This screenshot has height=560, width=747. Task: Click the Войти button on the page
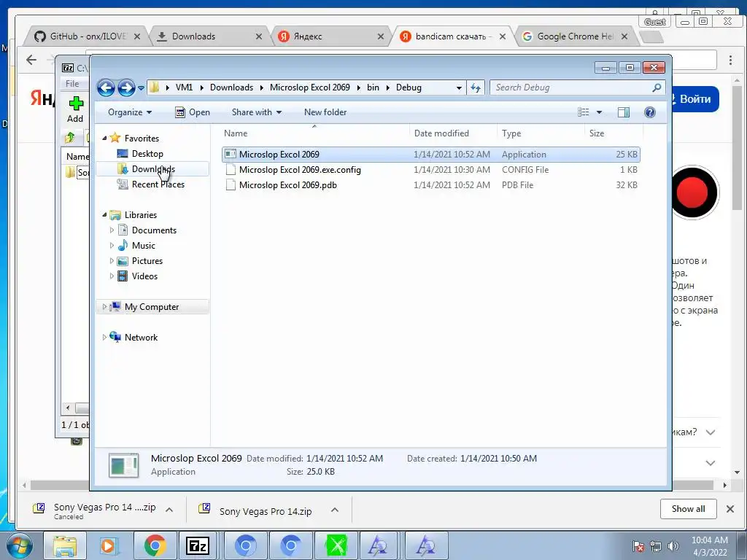(694, 99)
